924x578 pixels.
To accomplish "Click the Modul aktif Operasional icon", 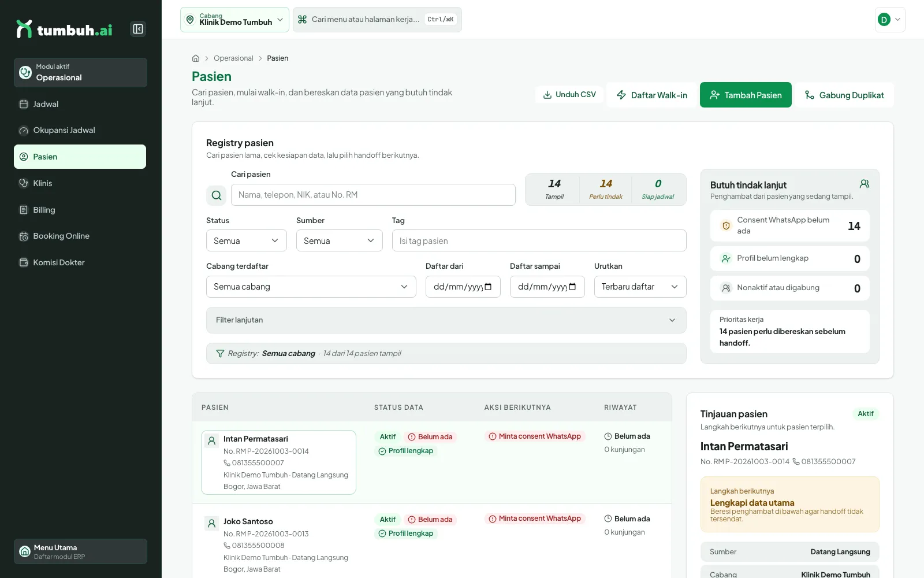I will (25, 72).
